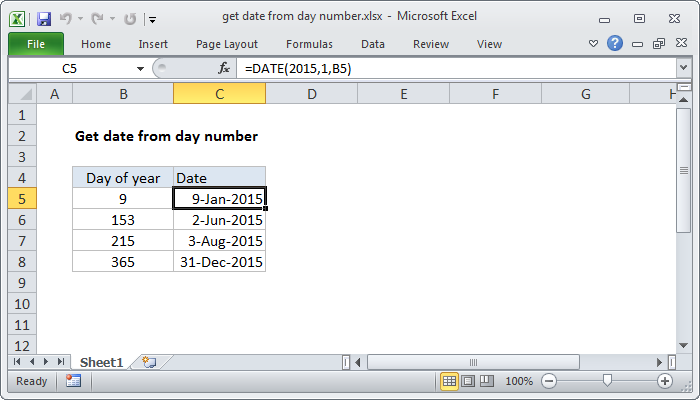Select the cell showing 31-Dec-2015
Image resolution: width=700 pixels, height=400 pixels.
point(220,262)
